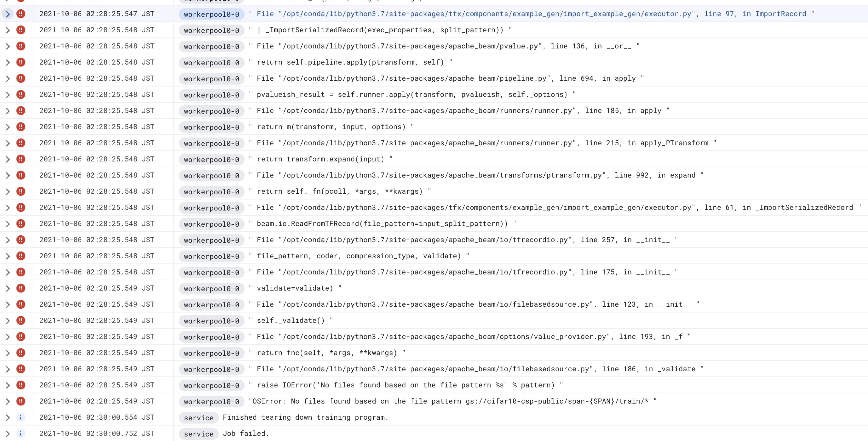
Task: Click the error icon on the 'raise IOError' line
Action: click(x=21, y=385)
